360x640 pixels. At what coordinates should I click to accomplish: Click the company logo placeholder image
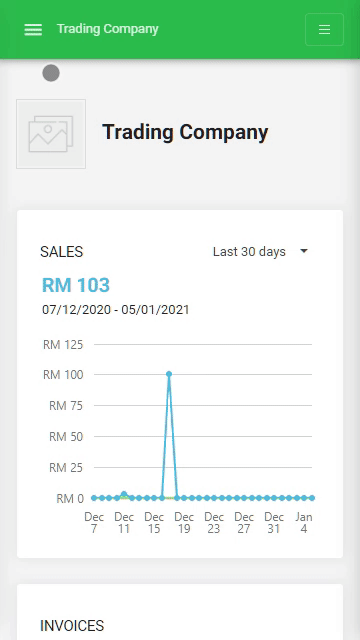click(x=51, y=134)
